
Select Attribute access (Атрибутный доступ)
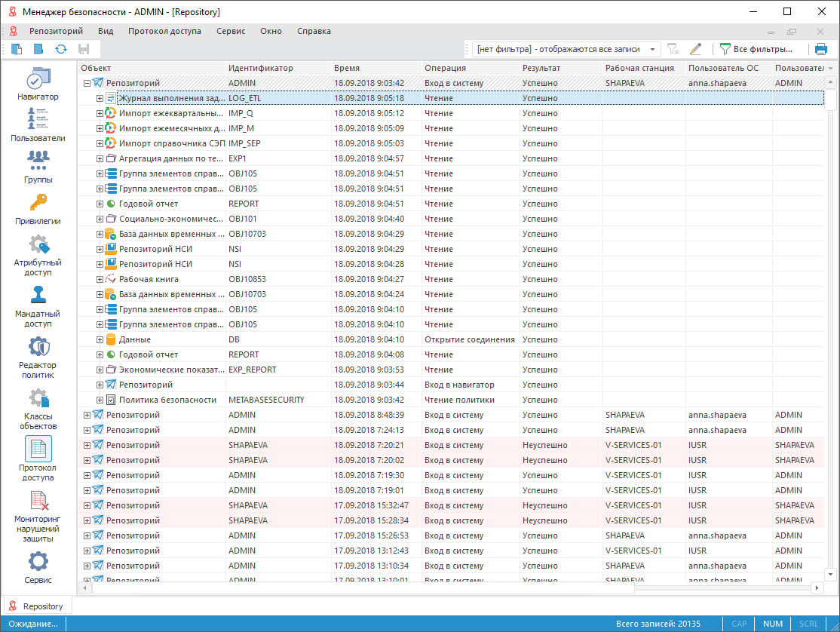[38, 255]
